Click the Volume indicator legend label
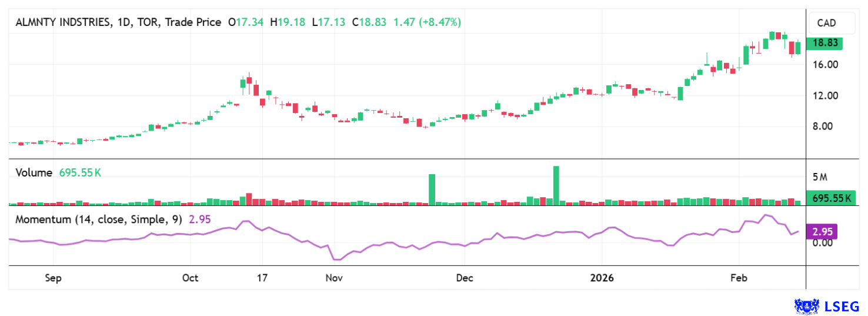The image size is (868, 316). (34, 173)
